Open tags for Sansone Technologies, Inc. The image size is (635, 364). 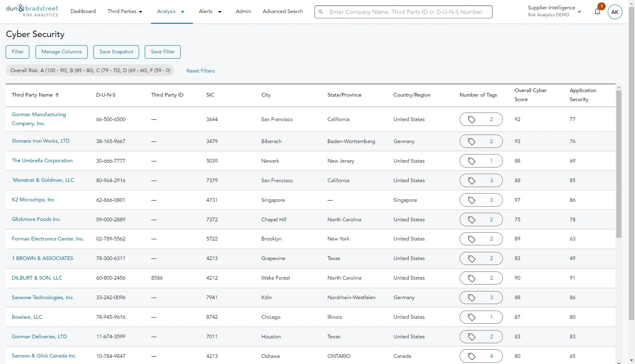pyautogui.click(x=481, y=298)
